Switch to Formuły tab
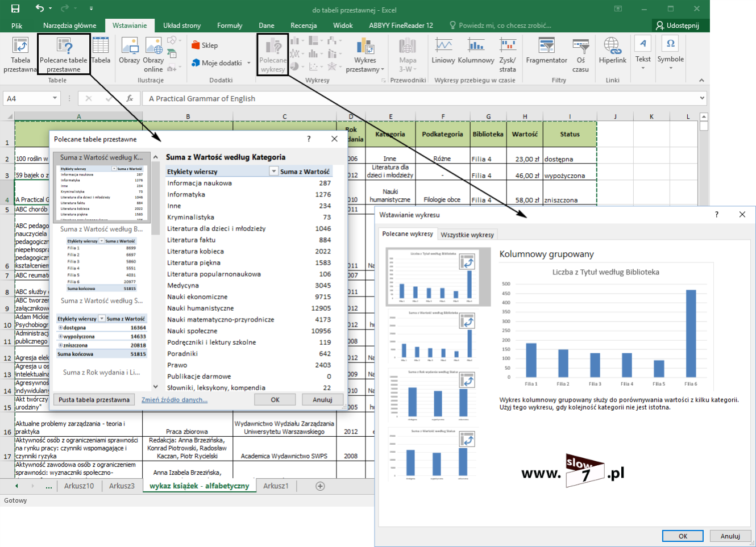The width and height of the screenshot is (756, 547). click(x=230, y=26)
